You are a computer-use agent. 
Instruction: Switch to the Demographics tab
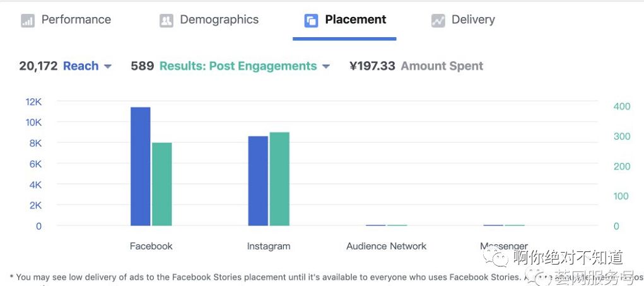219,20
